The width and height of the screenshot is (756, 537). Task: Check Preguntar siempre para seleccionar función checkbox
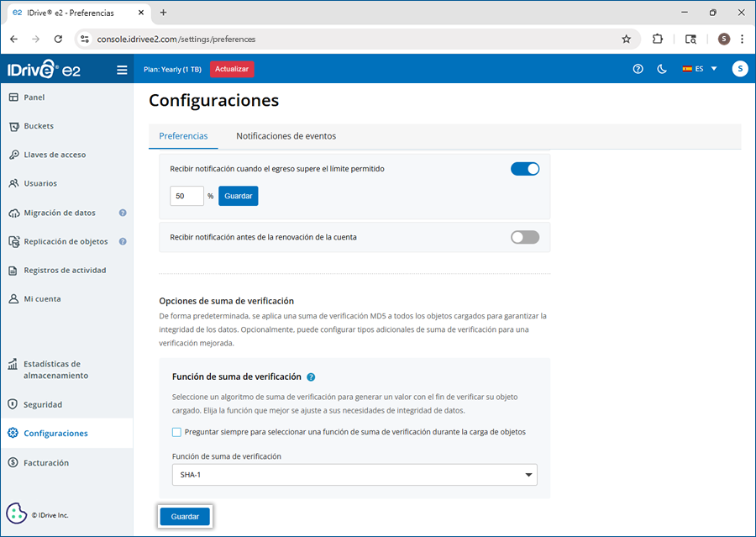pyautogui.click(x=176, y=432)
